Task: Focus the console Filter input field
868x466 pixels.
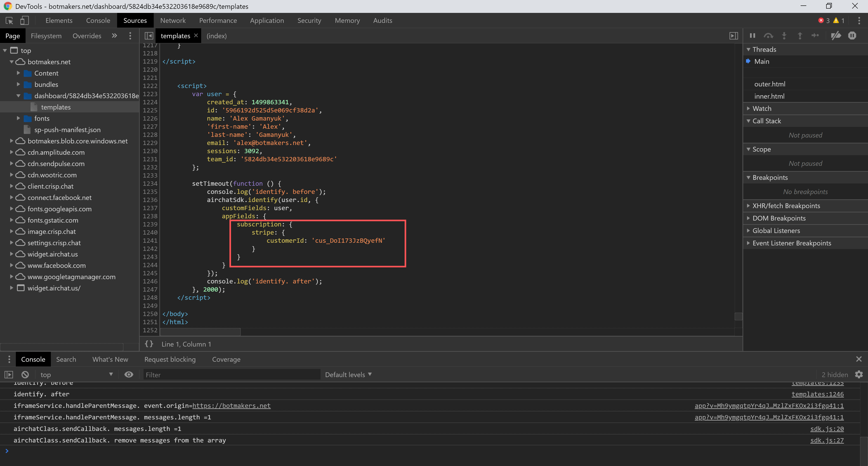Action: point(232,375)
